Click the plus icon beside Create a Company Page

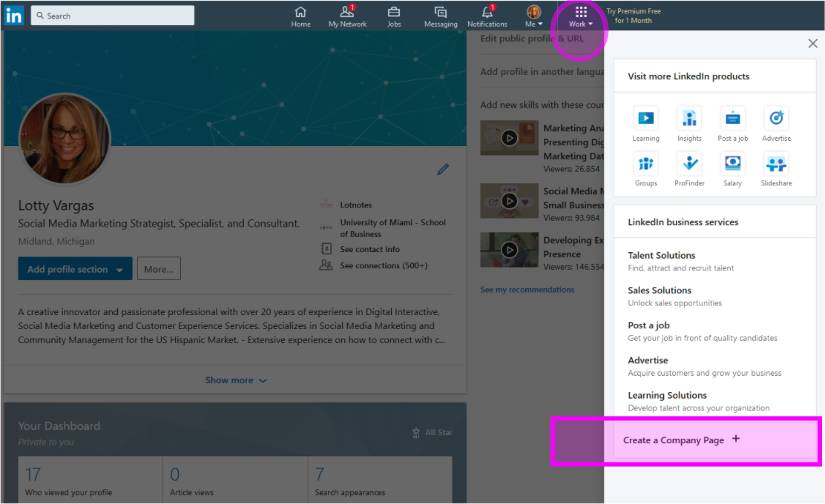click(735, 439)
